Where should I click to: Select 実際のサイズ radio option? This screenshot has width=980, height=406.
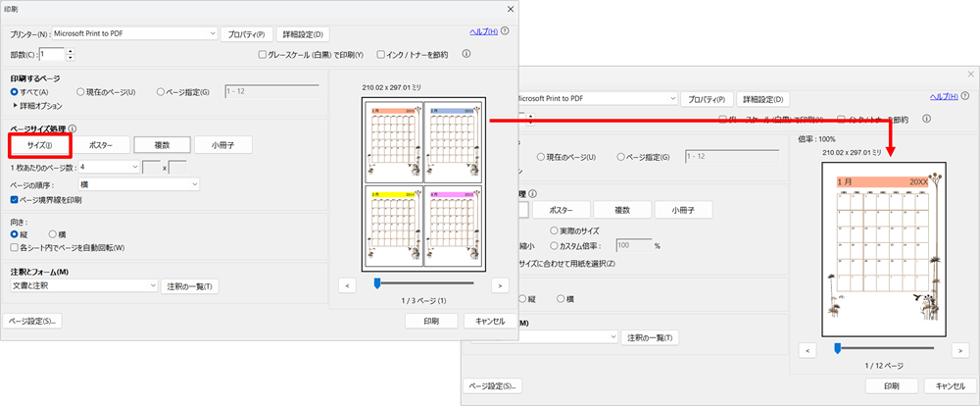(554, 230)
